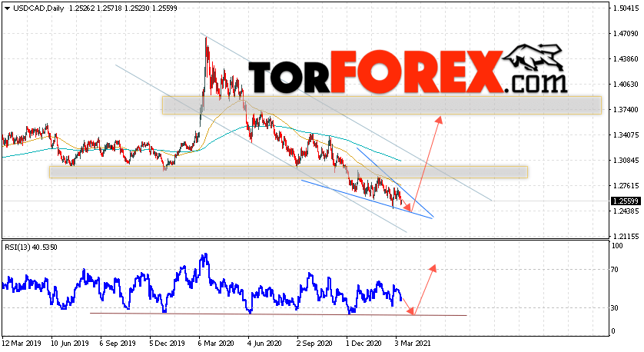The image size is (644, 352).
Task: Click the RSI 70 level label
Action: 615,270
